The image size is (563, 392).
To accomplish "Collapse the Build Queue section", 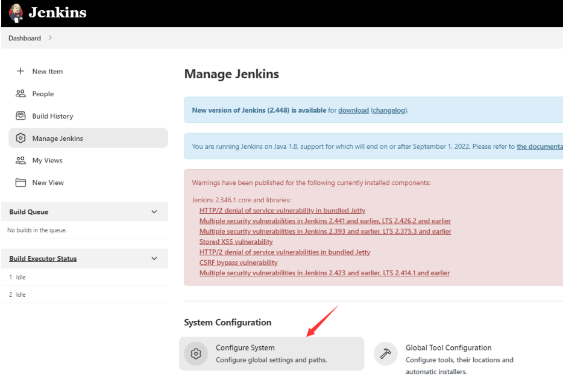I will click(x=154, y=212).
